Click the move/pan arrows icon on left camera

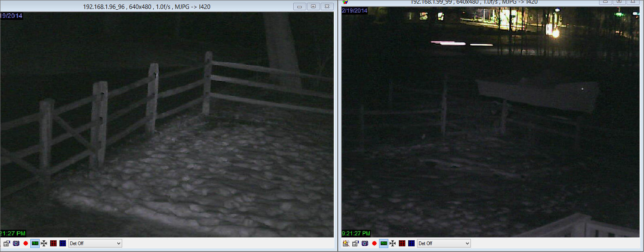click(x=44, y=243)
